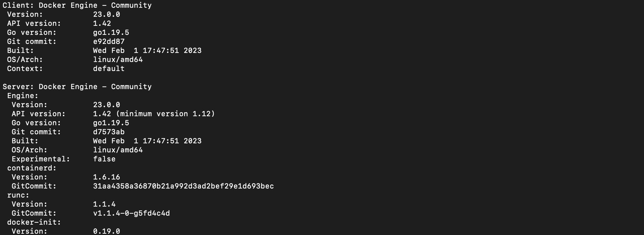Click the Server: Docker Engine header line
644x235 pixels.
click(x=77, y=87)
